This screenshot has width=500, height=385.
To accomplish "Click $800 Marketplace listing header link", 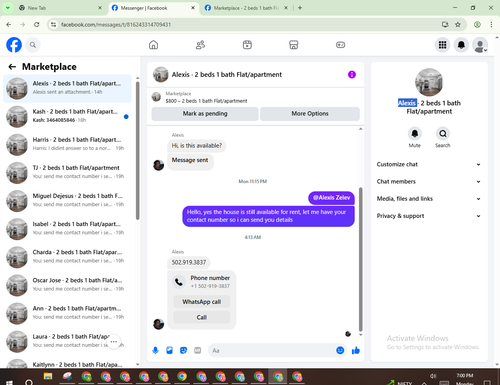I will 206,101.
